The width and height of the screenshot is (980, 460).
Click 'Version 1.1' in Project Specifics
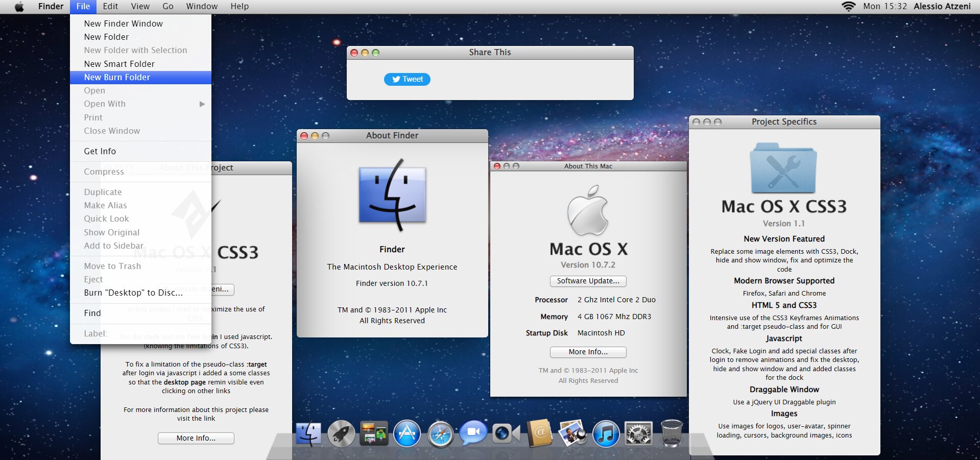[784, 224]
